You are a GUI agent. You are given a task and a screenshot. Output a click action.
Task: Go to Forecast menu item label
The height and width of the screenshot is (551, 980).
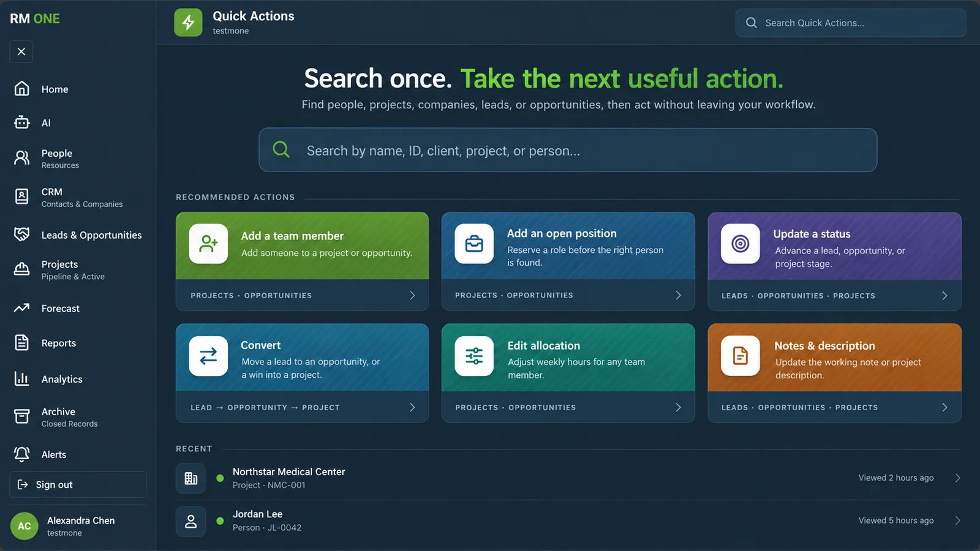point(61,309)
